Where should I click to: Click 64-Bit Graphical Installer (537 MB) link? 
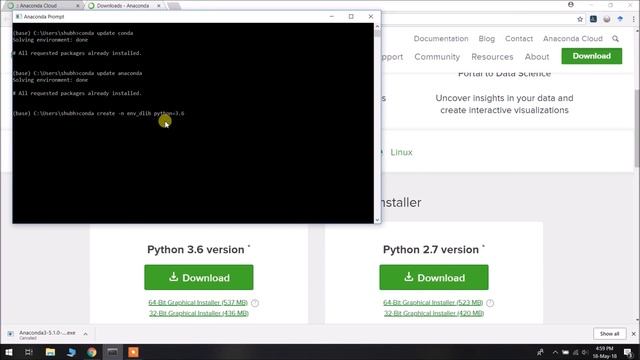pyautogui.click(x=198, y=302)
